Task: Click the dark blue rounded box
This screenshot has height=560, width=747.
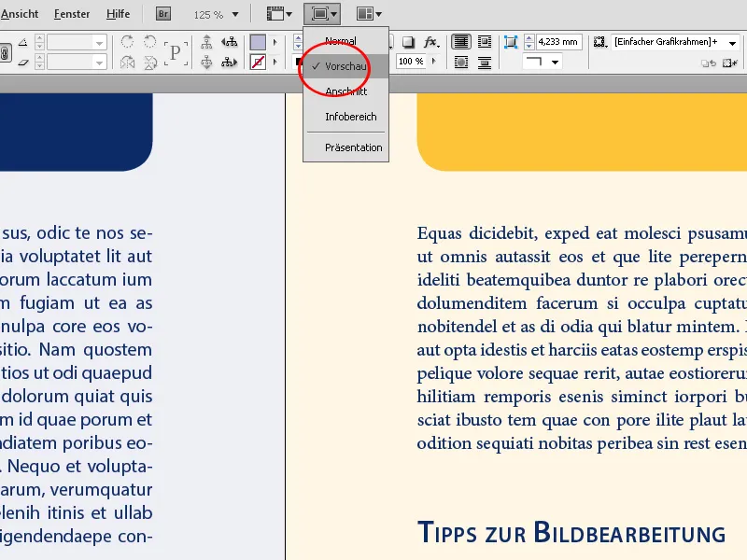Action: click(77, 132)
